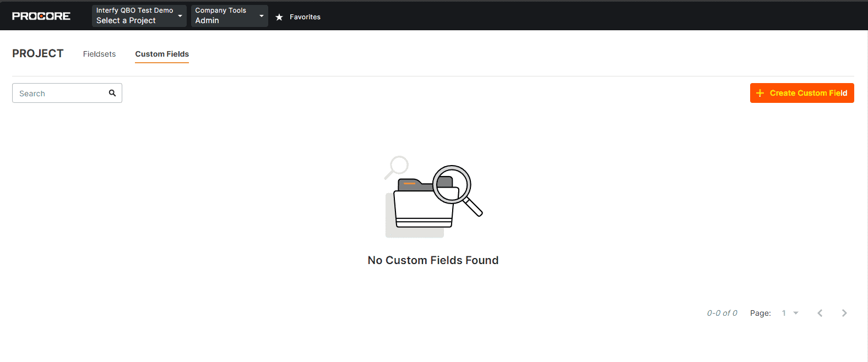Click the 0-0 of 0 pagination count
The height and width of the screenshot is (362, 868).
pos(722,313)
